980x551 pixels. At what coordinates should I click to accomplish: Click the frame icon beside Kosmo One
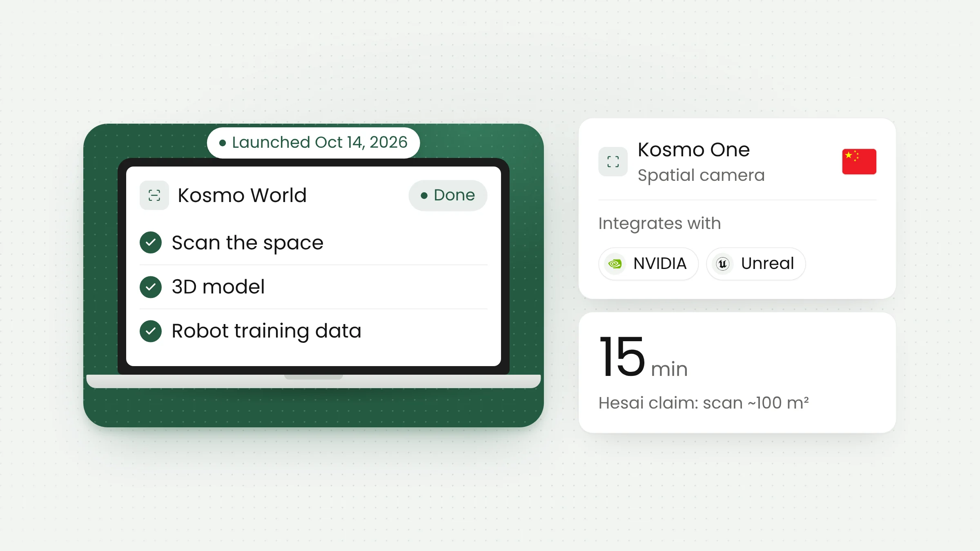coord(613,162)
